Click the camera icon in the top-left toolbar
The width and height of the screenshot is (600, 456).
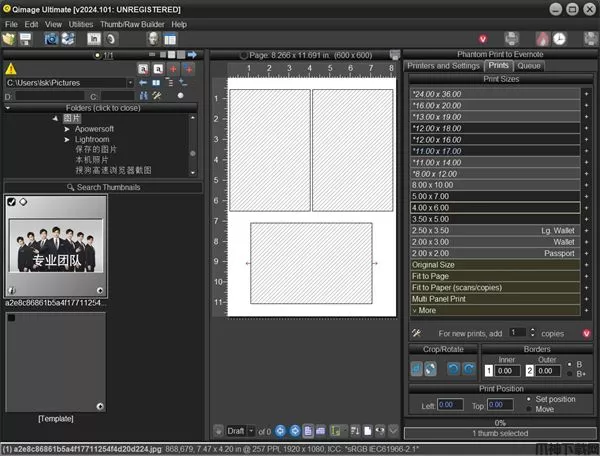[x=50, y=38]
